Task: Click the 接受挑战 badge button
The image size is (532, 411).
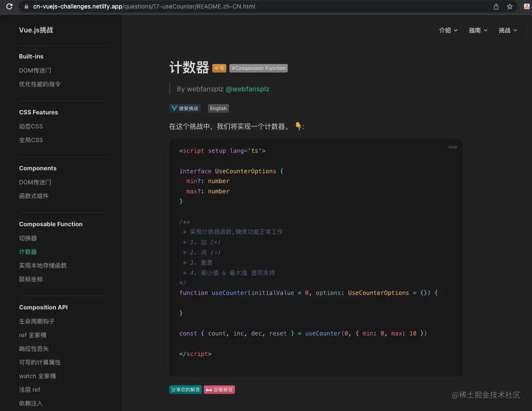Action: tap(185, 108)
